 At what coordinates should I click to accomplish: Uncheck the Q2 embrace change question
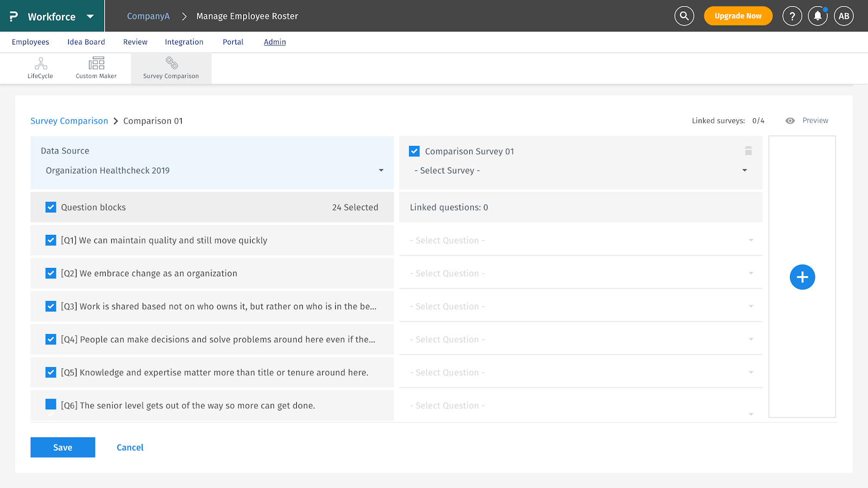pos(51,273)
